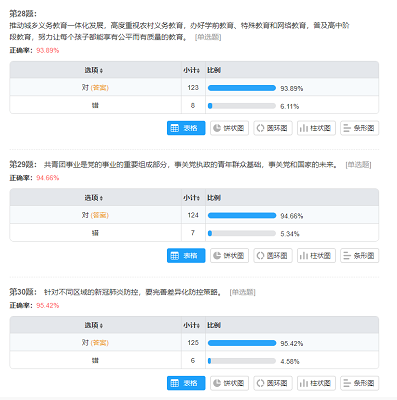The image size is (397, 400).
Task: Show 饼状图 chart for question 28
Action: coord(229,128)
